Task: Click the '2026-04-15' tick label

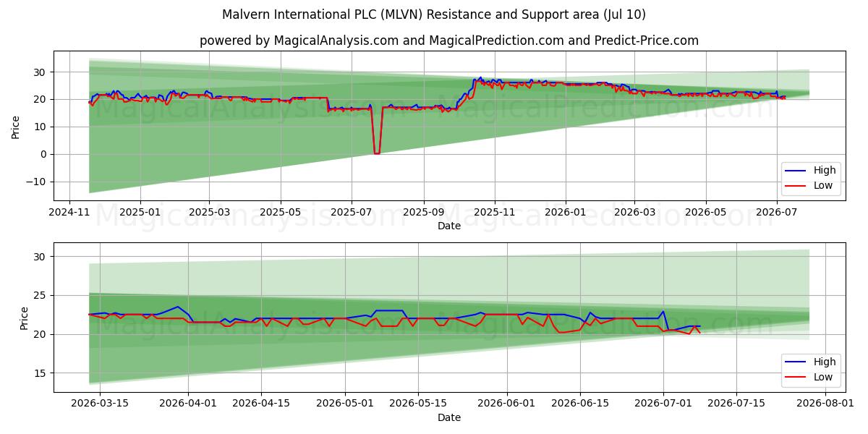Action: point(262,404)
